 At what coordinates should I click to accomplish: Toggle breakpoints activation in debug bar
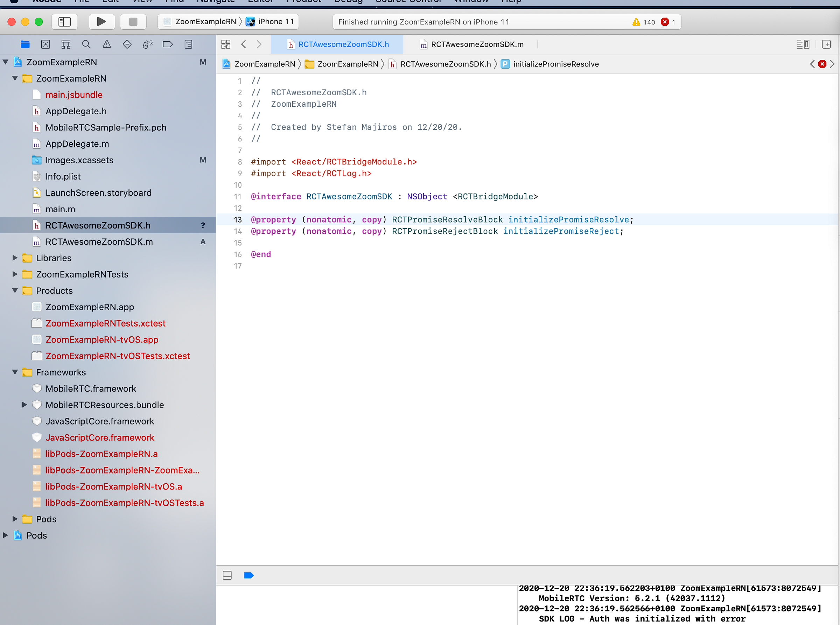click(248, 575)
